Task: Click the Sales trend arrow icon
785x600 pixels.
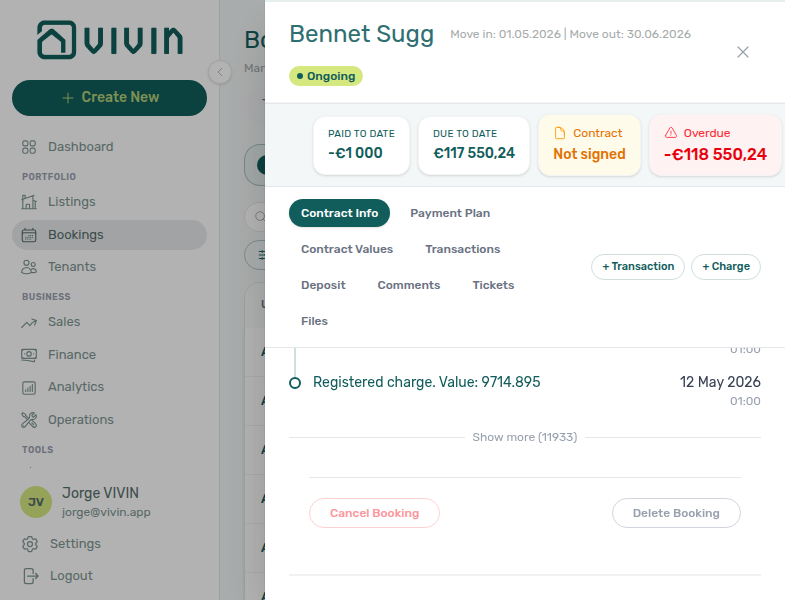Action: pyautogui.click(x=29, y=323)
